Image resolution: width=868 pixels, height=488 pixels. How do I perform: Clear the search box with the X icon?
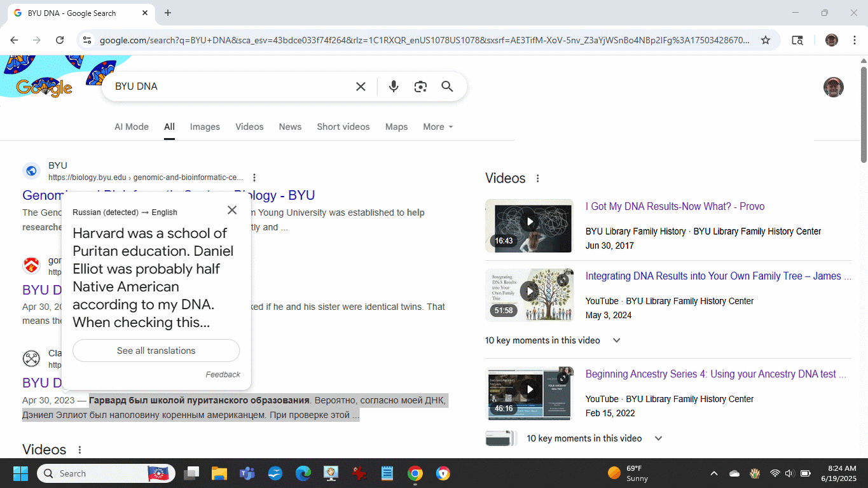tap(361, 87)
